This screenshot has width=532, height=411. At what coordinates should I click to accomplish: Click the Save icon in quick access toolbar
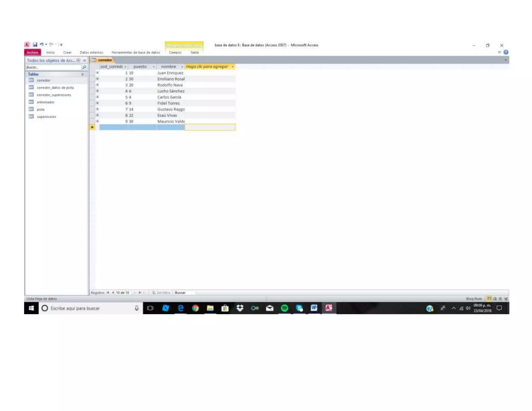click(x=35, y=44)
